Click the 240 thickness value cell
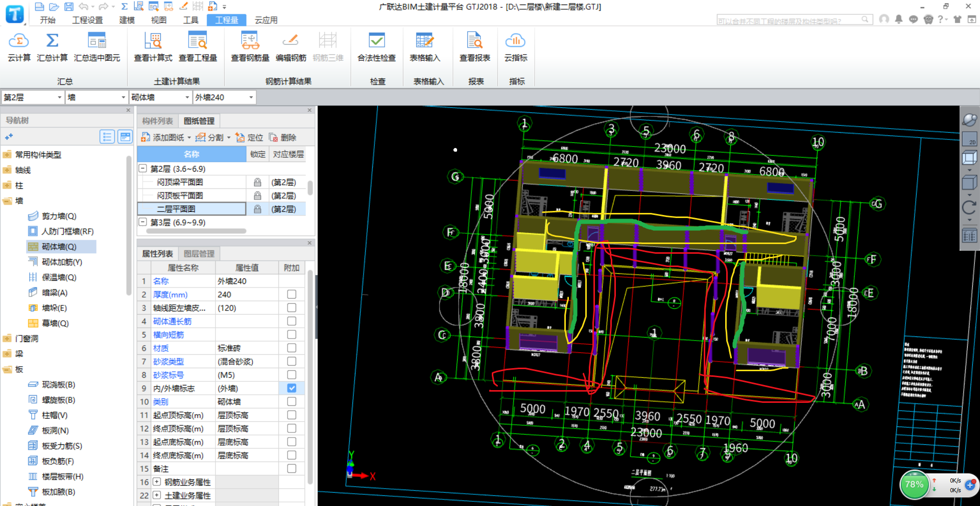Screen dimensions: 980x506 [247, 294]
